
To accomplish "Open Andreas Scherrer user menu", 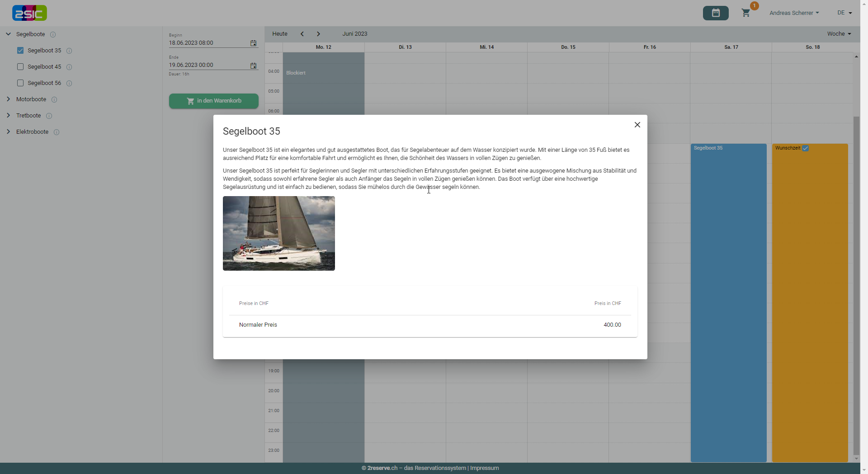I will 794,13.
